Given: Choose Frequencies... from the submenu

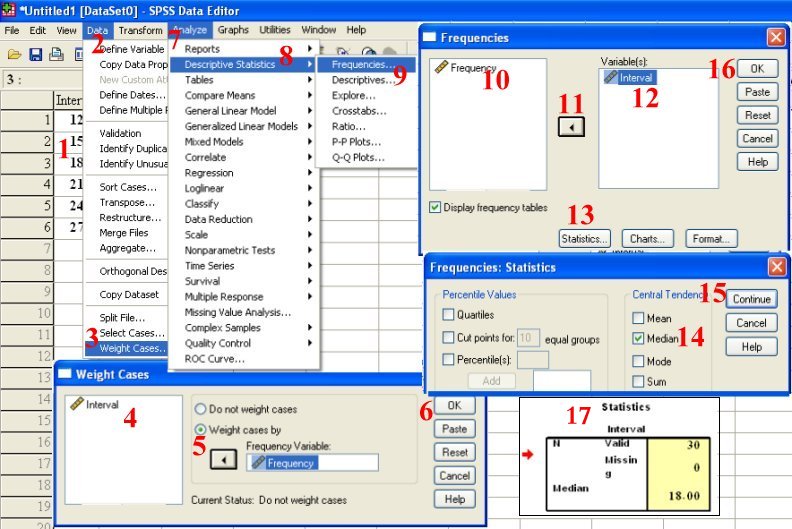Looking at the screenshot, I should click(366, 64).
